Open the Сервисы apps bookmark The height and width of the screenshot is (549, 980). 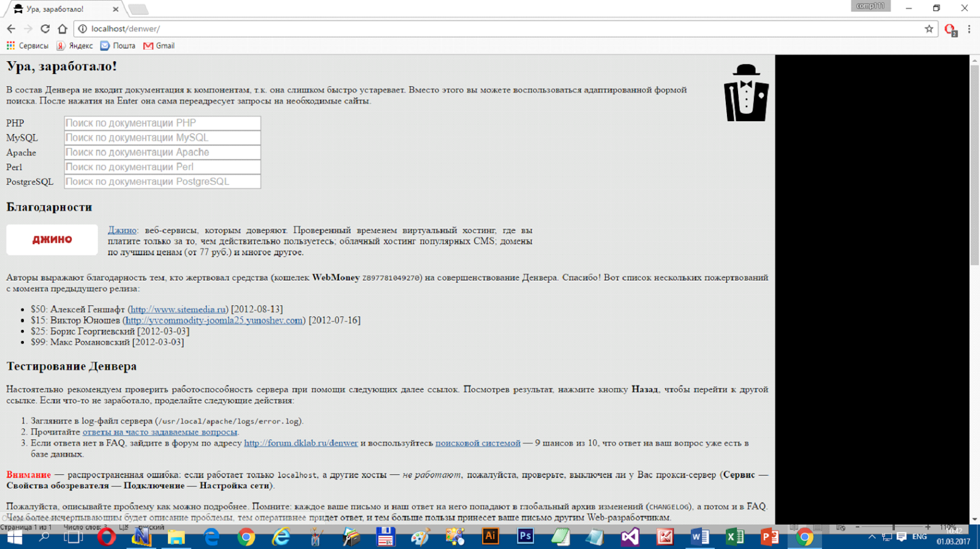27,46
